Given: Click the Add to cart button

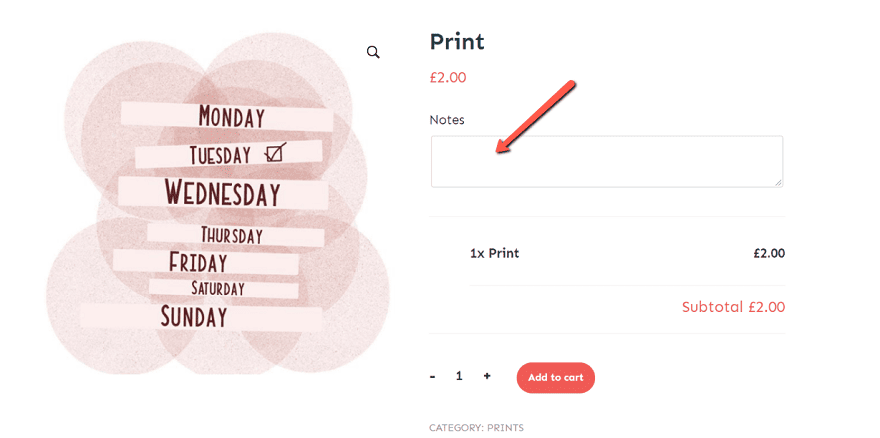Looking at the screenshot, I should [x=555, y=377].
